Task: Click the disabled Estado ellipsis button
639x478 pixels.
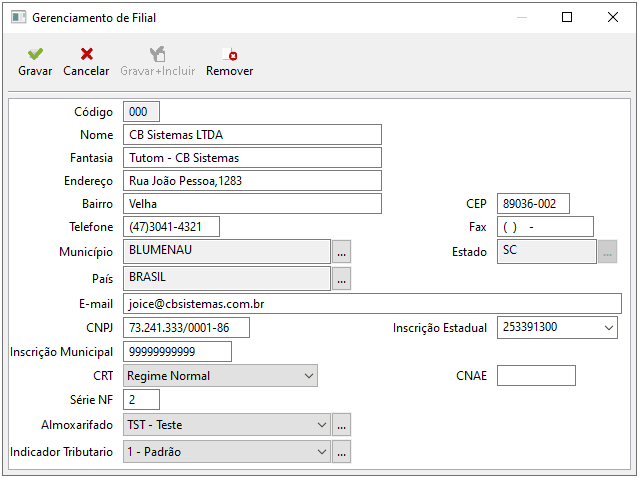Action: tap(608, 251)
